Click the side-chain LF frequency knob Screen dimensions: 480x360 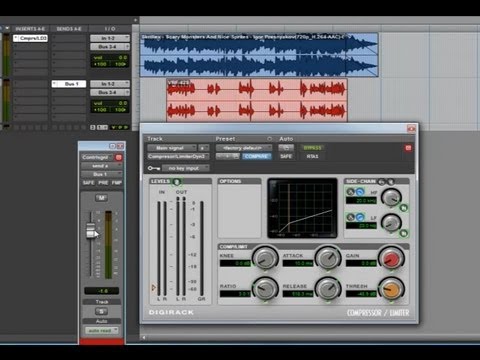tap(391, 222)
